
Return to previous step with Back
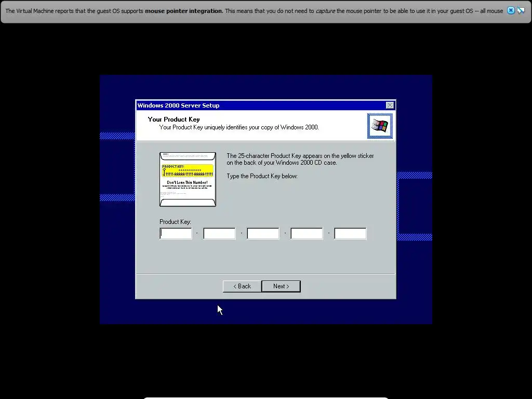click(x=242, y=286)
